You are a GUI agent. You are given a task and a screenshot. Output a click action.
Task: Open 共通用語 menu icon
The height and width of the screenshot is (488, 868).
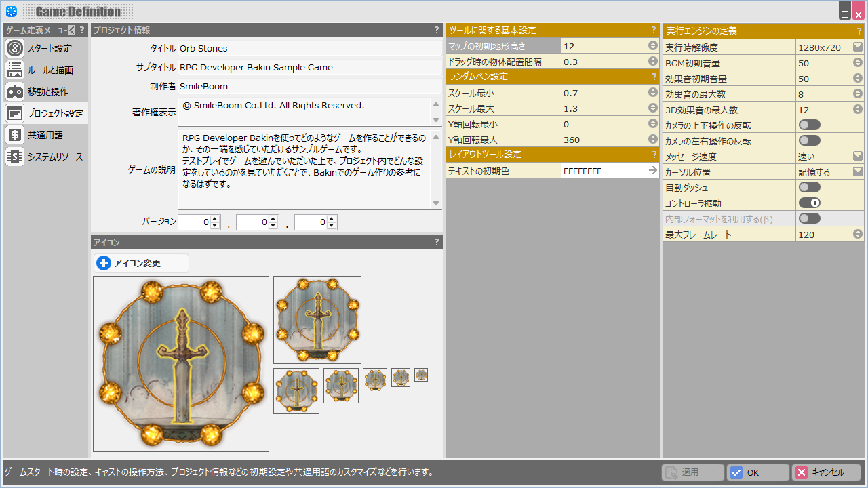[15, 136]
